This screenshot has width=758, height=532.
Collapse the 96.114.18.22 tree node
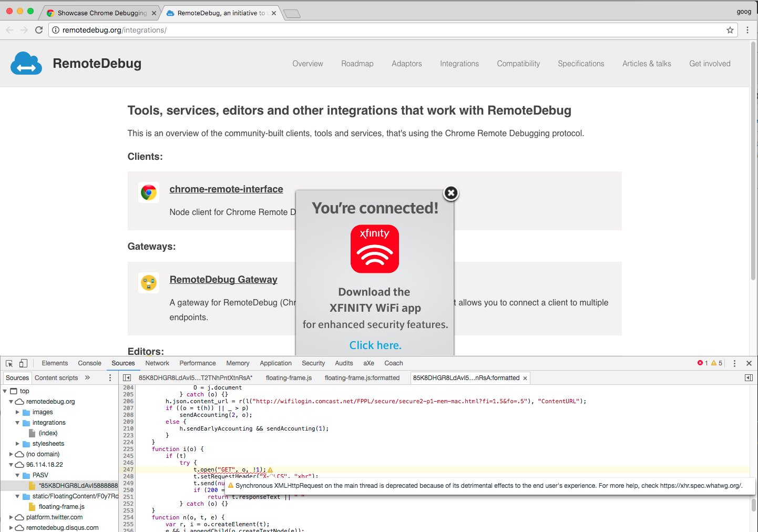[x=11, y=465]
